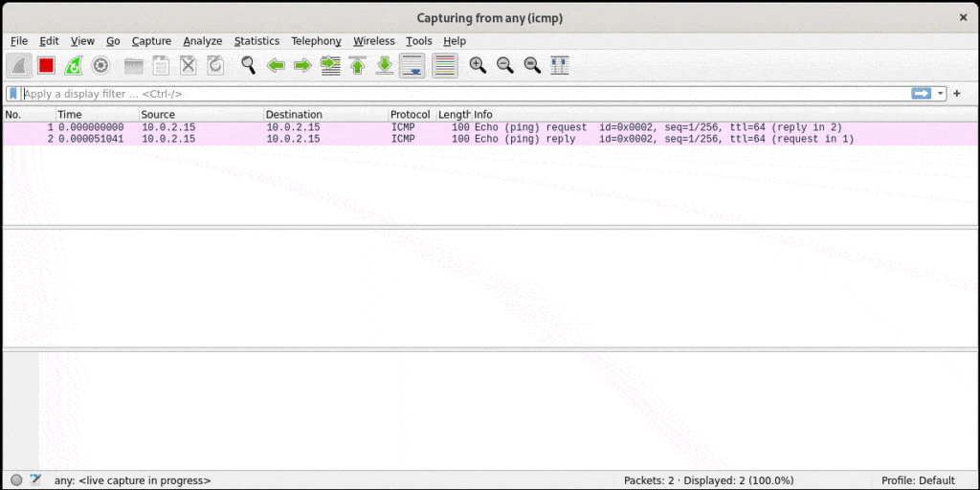Focus the display filter input field
980x490 pixels.
pos(466,94)
